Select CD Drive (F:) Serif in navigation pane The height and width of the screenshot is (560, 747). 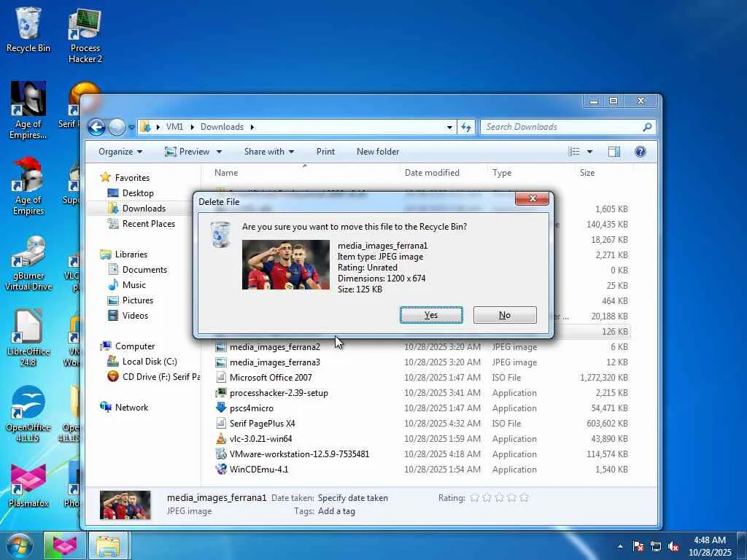(153, 377)
